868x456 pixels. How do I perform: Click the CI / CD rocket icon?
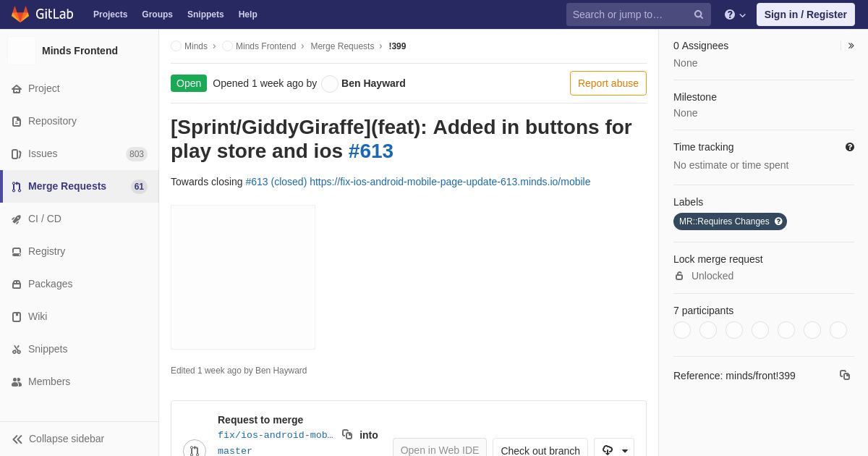(x=17, y=219)
